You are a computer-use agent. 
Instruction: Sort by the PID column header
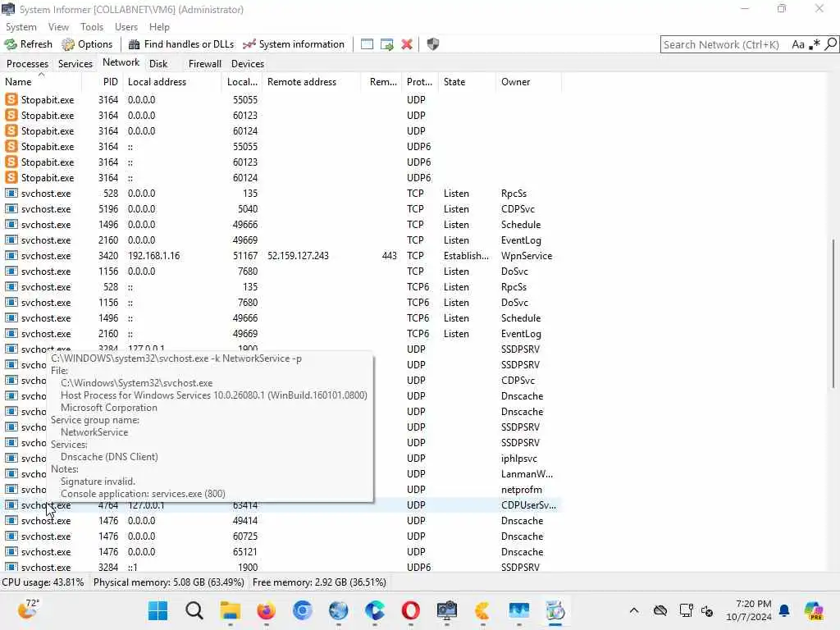click(x=103, y=82)
